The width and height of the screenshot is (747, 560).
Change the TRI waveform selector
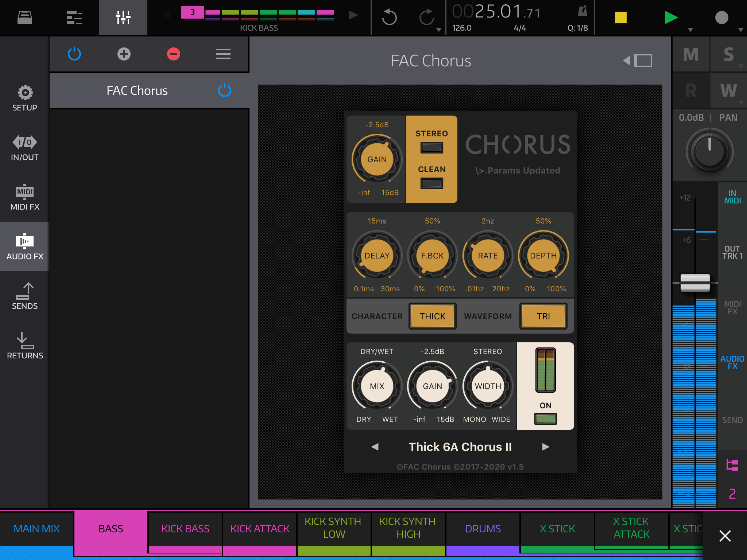point(543,316)
